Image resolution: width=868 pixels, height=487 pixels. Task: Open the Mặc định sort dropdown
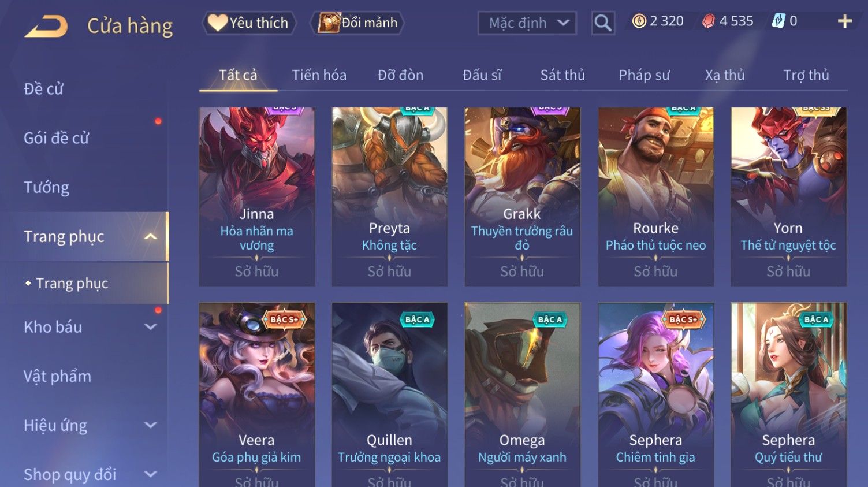527,23
